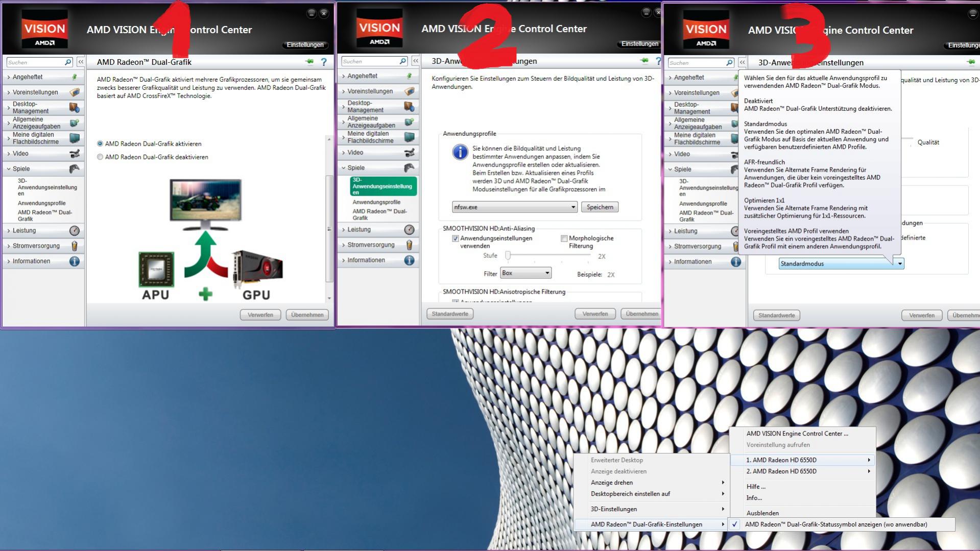The image size is (980, 551).
Task: Click the search magnifier icon in window 1
Action: 68,62
